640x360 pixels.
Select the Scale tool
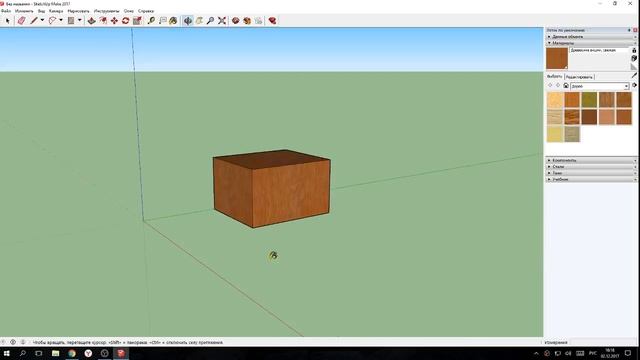137,20
